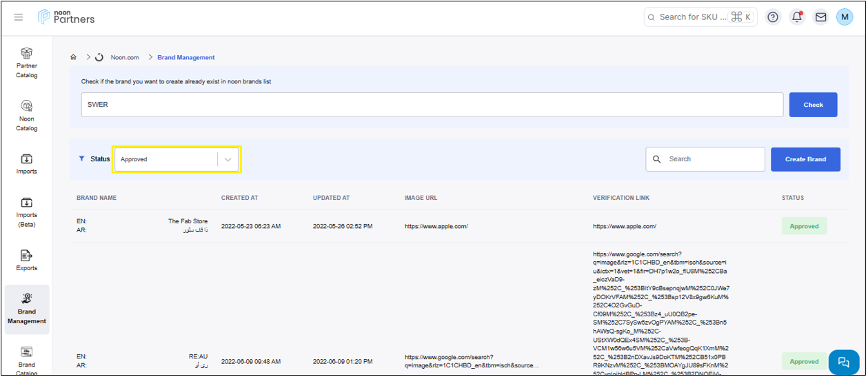Click the home breadcrumb icon

pyautogui.click(x=73, y=57)
